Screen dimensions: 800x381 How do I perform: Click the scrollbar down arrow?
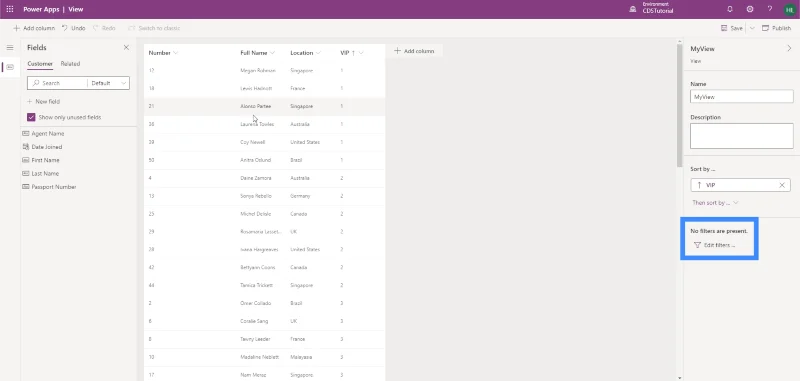(679, 378)
